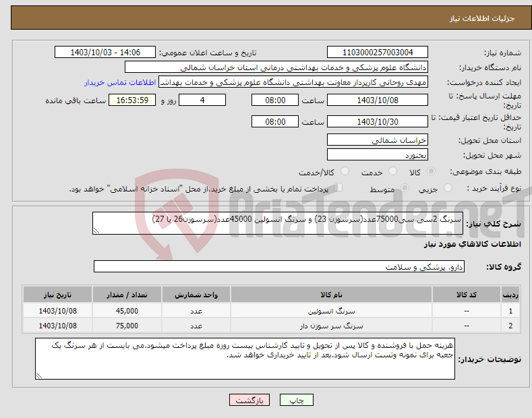This screenshot has width=532, height=418.
Task: Click the سرنگ سر سوزن دار item cell
Action: point(331,326)
